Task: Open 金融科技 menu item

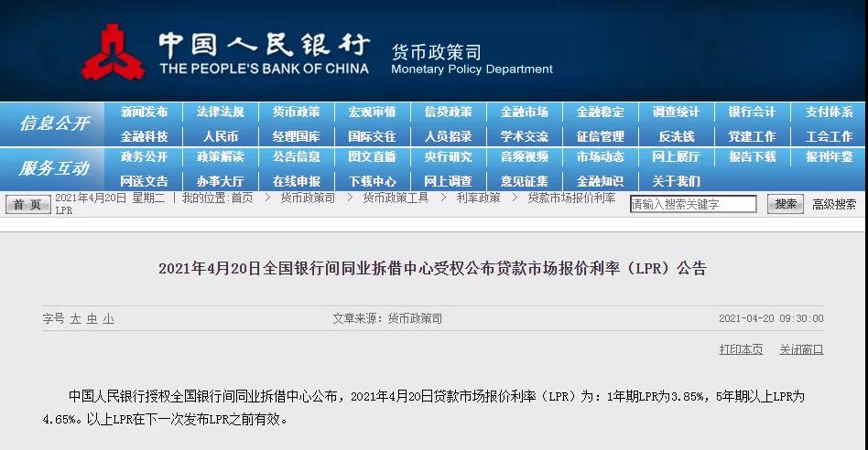Action: coord(144,136)
